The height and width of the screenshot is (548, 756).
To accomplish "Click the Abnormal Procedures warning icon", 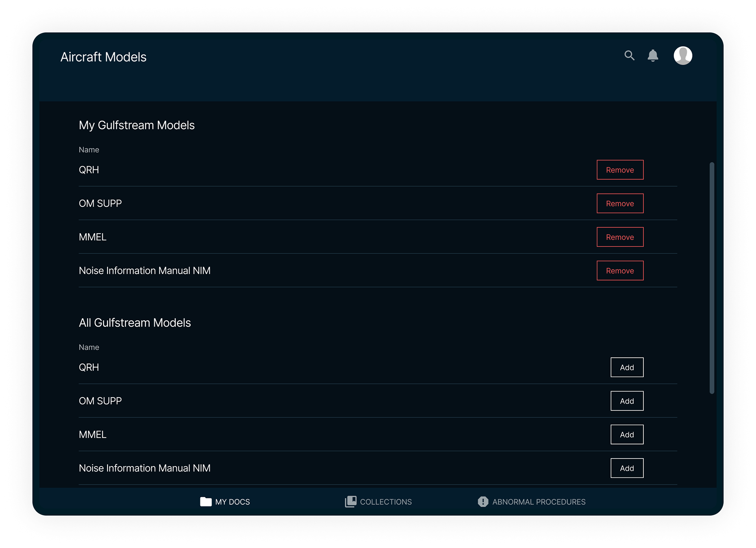I will tap(483, 502).
